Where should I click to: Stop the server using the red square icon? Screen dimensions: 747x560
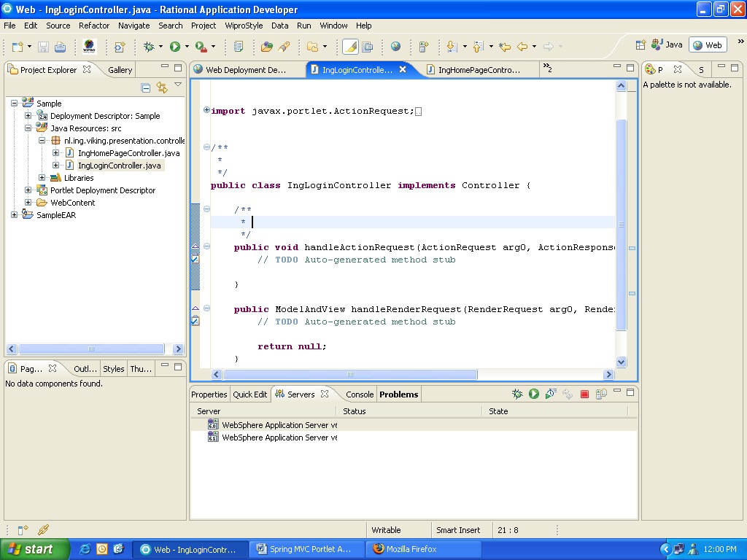coord(584,394)
